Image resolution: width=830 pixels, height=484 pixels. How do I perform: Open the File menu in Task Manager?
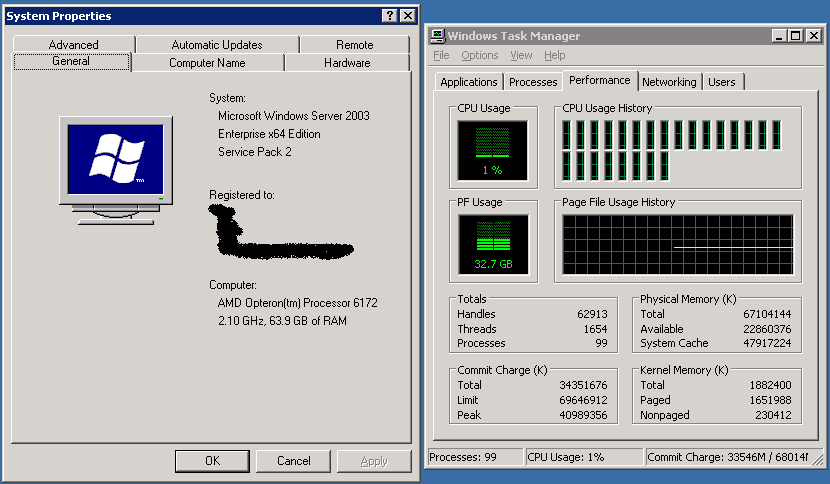tap(441, 55)
